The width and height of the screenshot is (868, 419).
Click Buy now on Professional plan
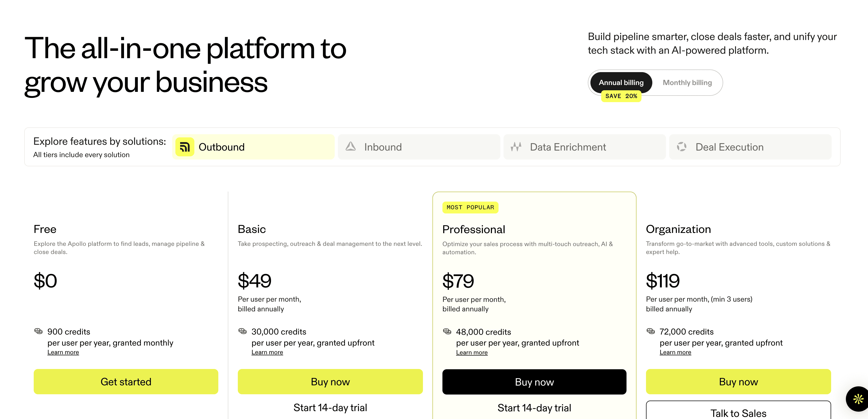(534, 382)
